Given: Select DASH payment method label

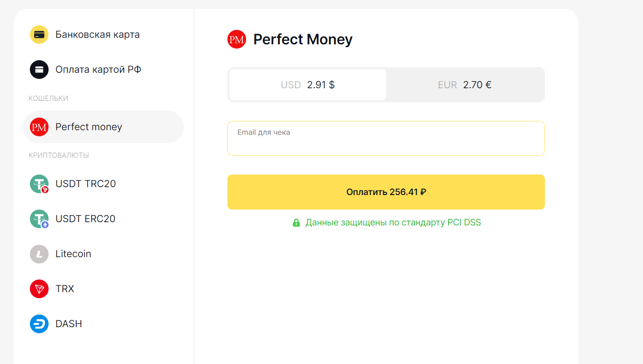Looking at the screenshot, I should 69,324.
